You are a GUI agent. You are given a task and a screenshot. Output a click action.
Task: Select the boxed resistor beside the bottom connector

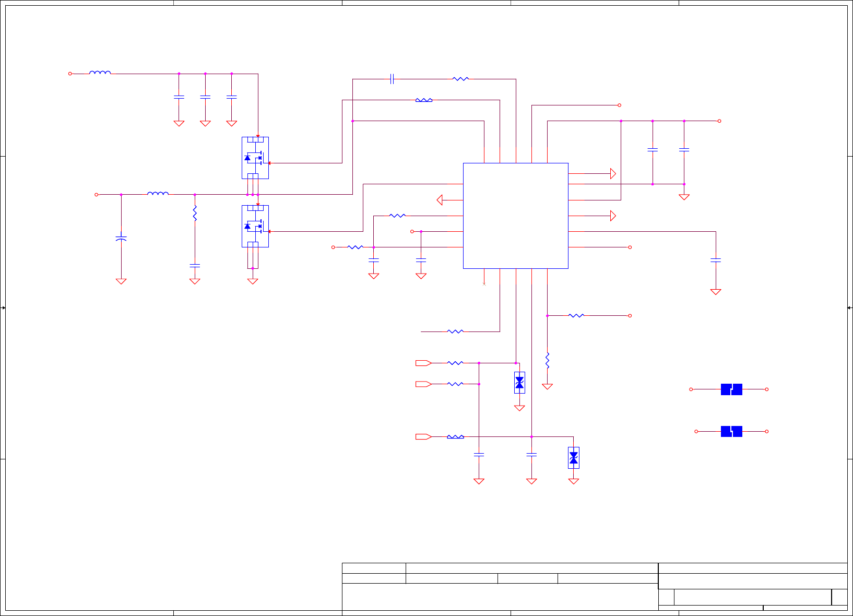click(x=455, y=436)
